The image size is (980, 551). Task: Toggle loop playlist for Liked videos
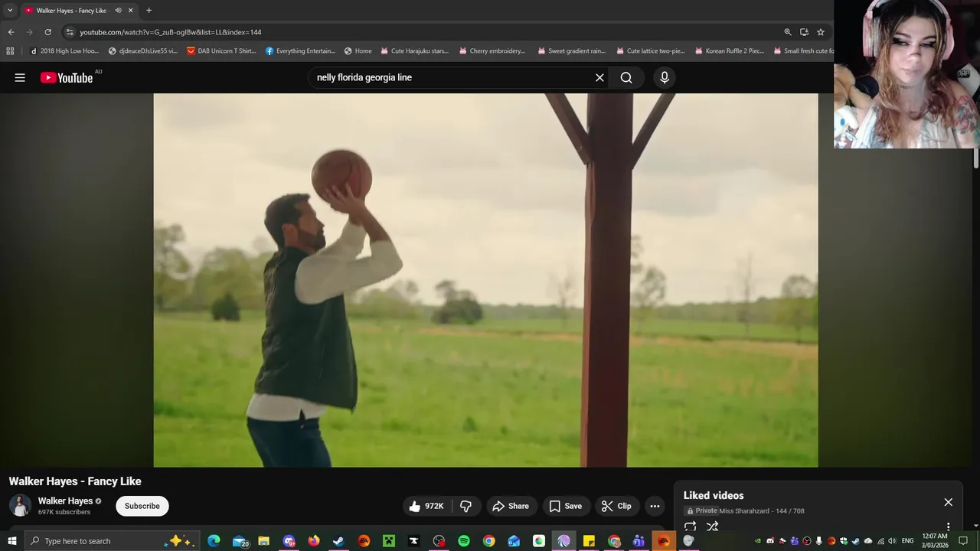point(690,527)
